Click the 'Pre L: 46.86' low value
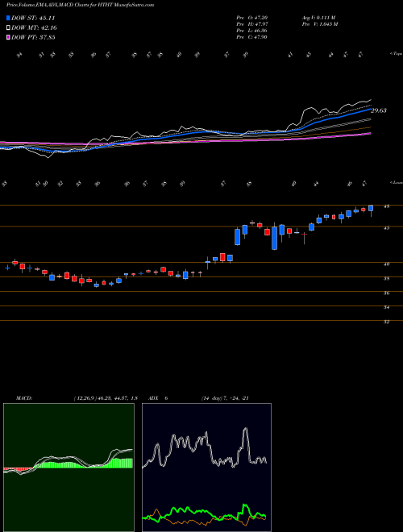The width and height of the screenshot is (403, 532). point(252,31)
